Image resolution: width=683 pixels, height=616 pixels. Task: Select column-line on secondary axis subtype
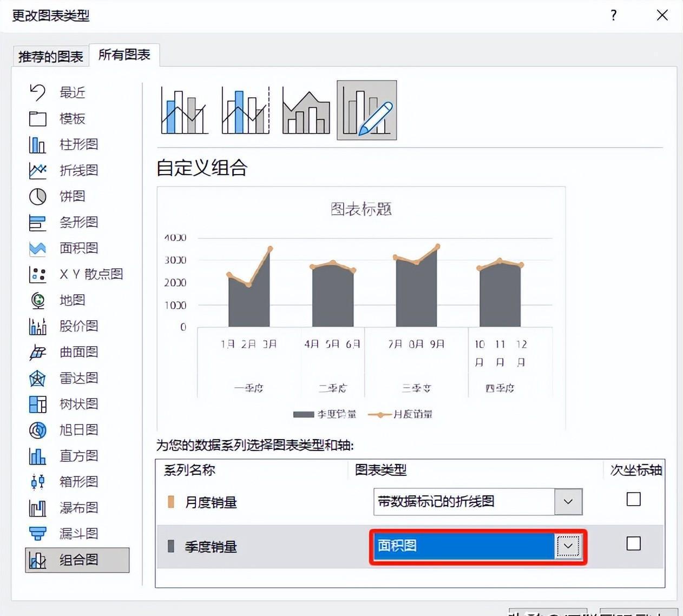[246, 110]
